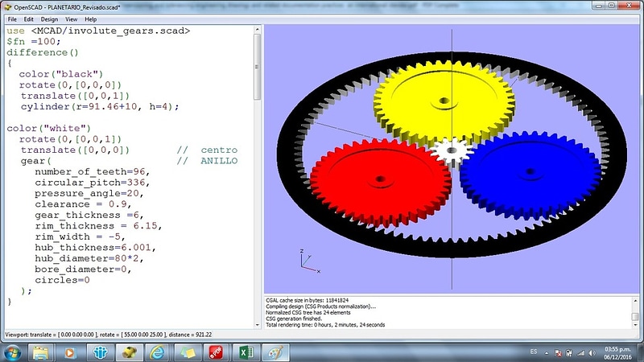Viewport: 644px width, 362px height.
Task: Open Sticky Notes from the taskbar
Action: click(188, 352)
